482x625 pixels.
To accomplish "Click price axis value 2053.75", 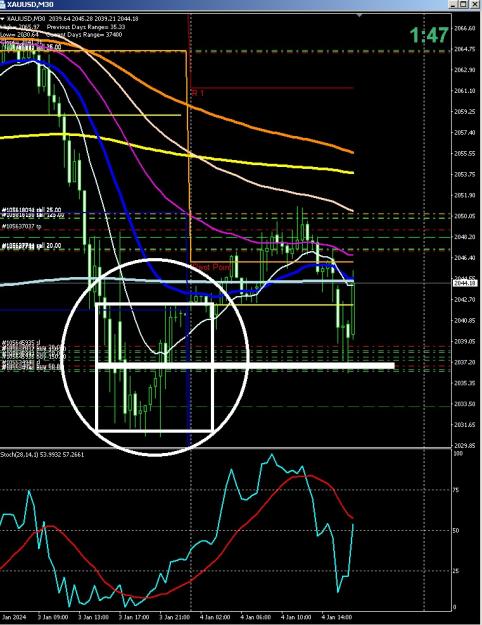I will [464, 174].
